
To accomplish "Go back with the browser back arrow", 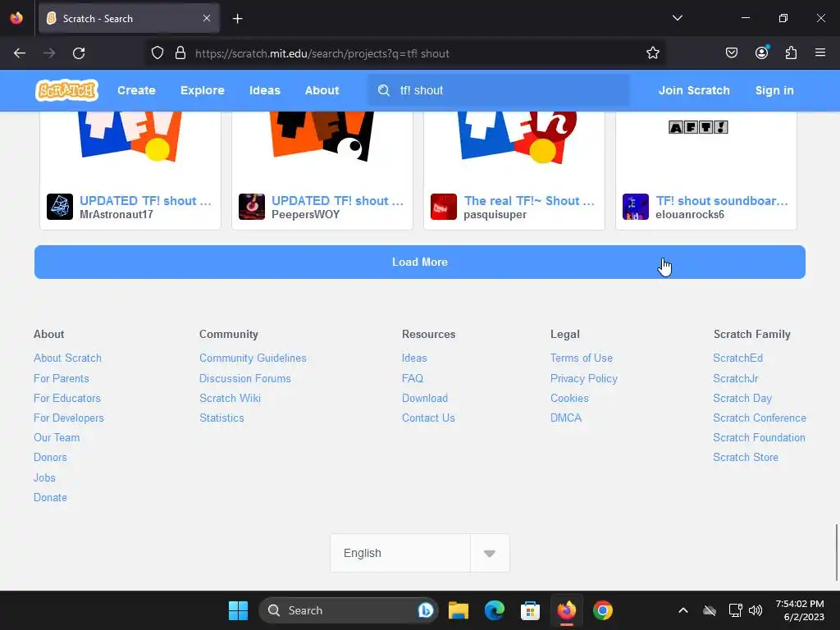I will pos(20,53).
